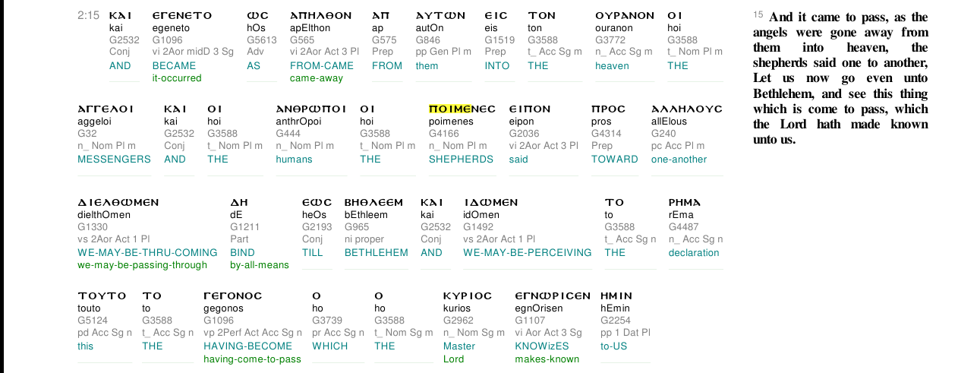Click the Greek word ΒΗΘΛΕΕΜ

tap(374, 202)
